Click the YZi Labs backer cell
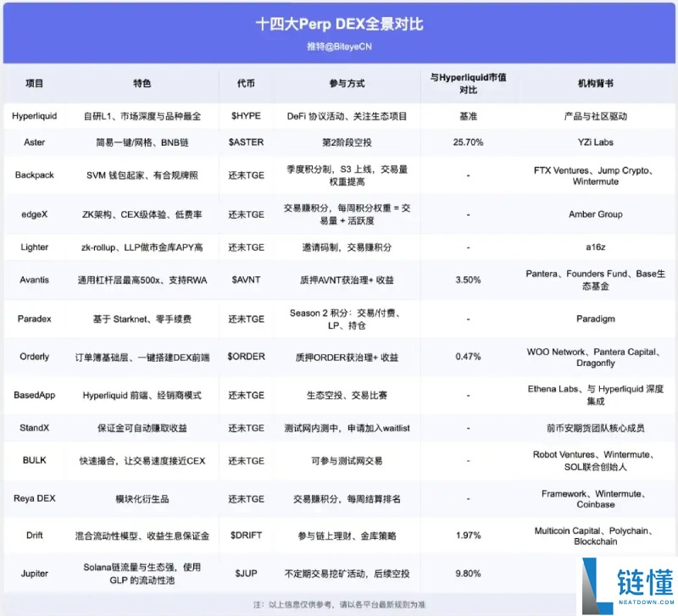678x616 pixels. tap(596, 142)
